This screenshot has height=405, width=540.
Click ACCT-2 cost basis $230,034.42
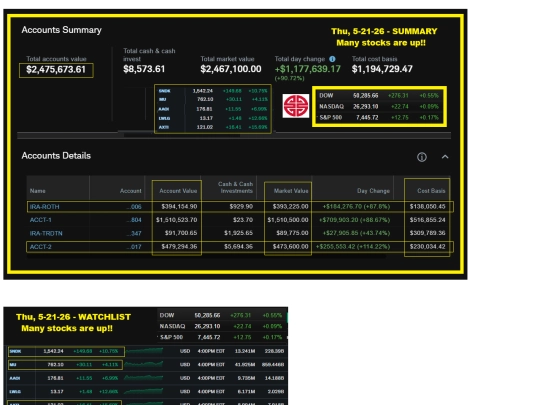click(427, 247)
